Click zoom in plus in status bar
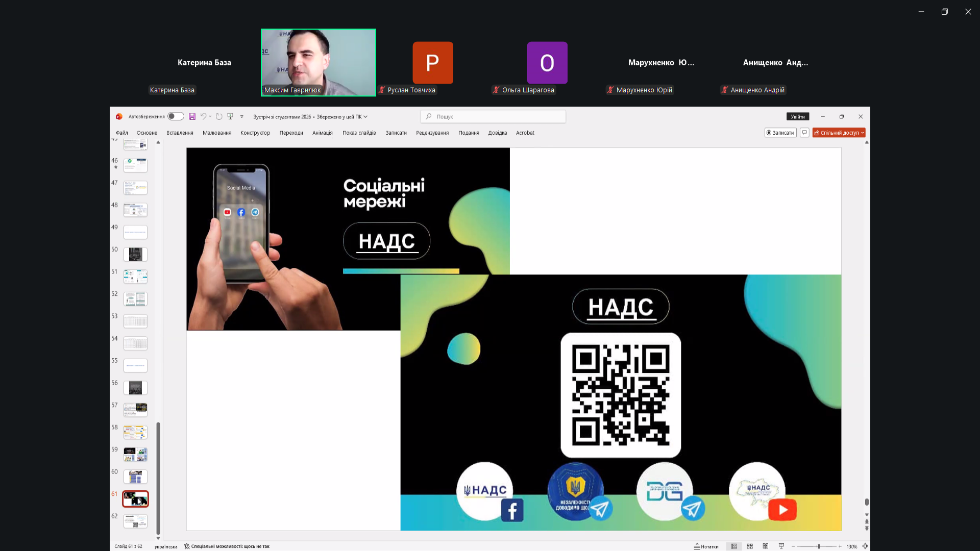 [840, 546]
